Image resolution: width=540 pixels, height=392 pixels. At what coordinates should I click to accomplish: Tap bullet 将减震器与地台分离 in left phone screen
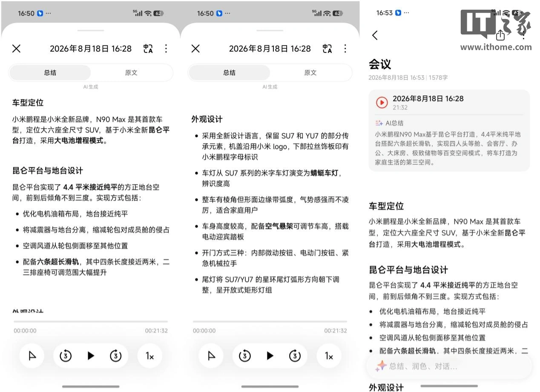click(96, 230)
